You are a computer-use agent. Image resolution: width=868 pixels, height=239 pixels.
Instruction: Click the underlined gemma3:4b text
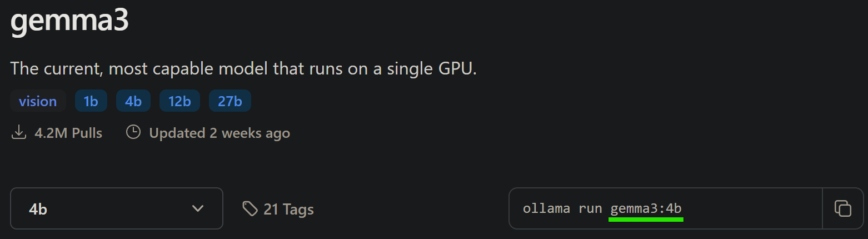646,209
